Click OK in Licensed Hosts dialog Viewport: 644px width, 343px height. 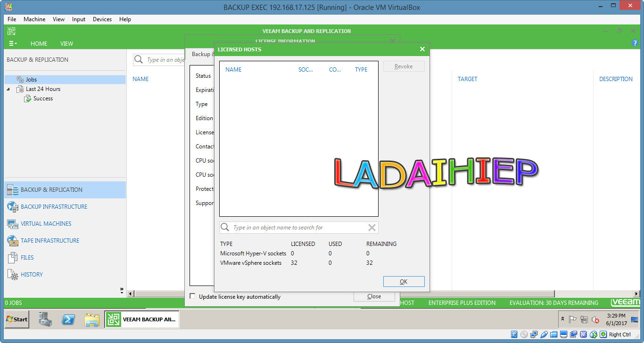click(404, 281)
